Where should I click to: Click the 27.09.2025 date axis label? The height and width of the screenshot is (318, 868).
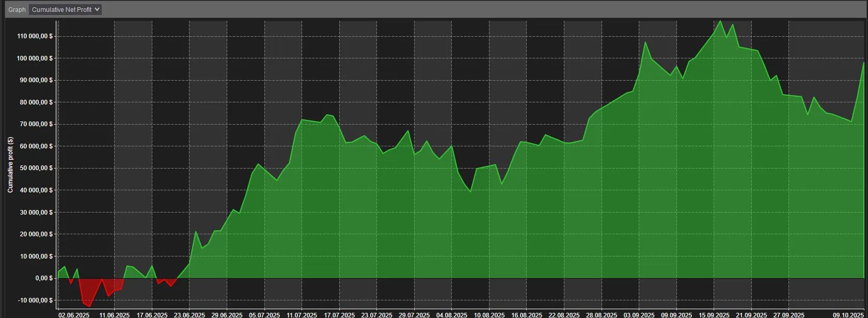[788, 315]
